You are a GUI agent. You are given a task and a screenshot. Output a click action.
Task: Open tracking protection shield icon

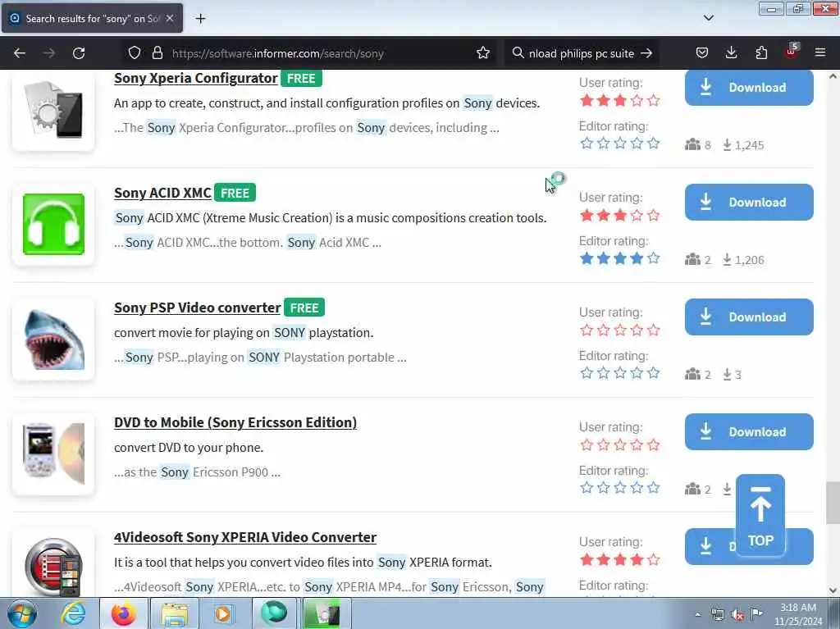[x=135, y=53]
